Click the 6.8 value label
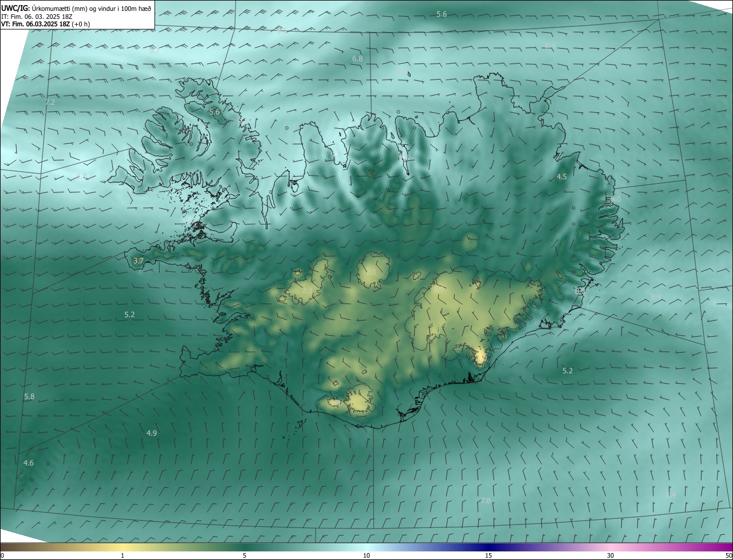This screenshot has width=733, height=560. tap(357, 59)
